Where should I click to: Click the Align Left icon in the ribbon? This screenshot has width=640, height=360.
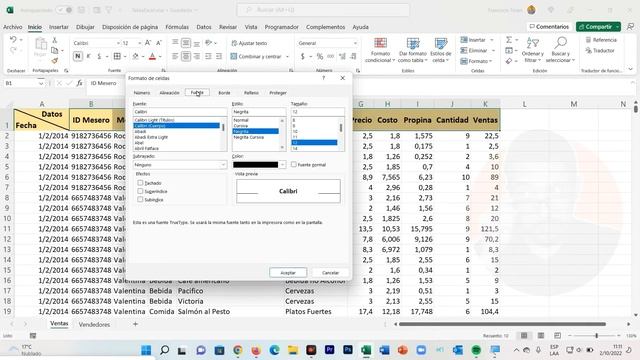tap(175, 56)
